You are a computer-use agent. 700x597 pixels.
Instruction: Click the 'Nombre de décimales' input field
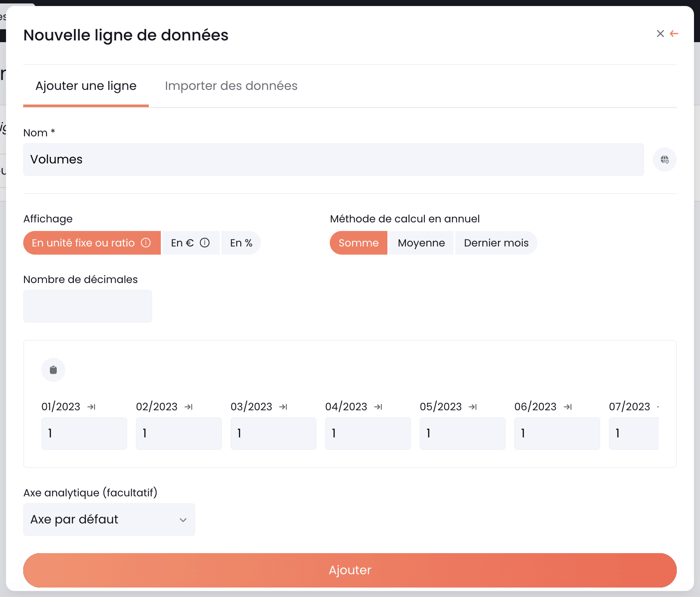click(x=87, y=306)
